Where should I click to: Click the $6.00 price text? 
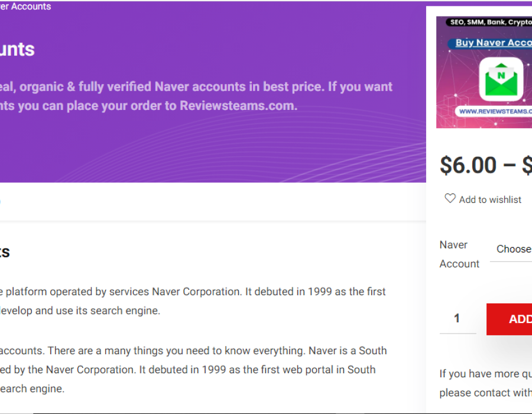(468, 165)
